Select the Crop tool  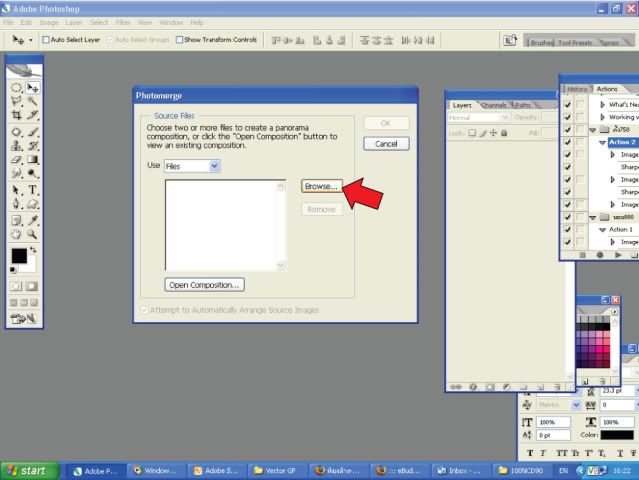coord(16,115)
